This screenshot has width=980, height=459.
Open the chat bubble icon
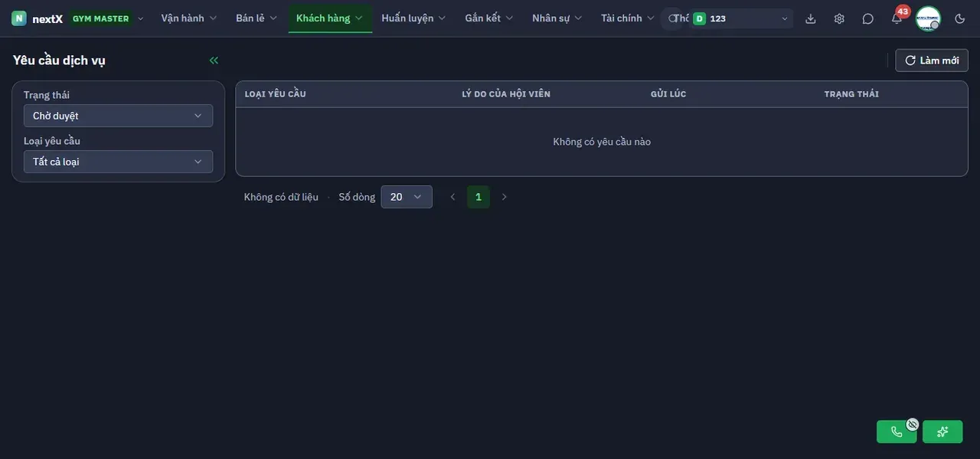pyautogui.click(x=867, y=18)
